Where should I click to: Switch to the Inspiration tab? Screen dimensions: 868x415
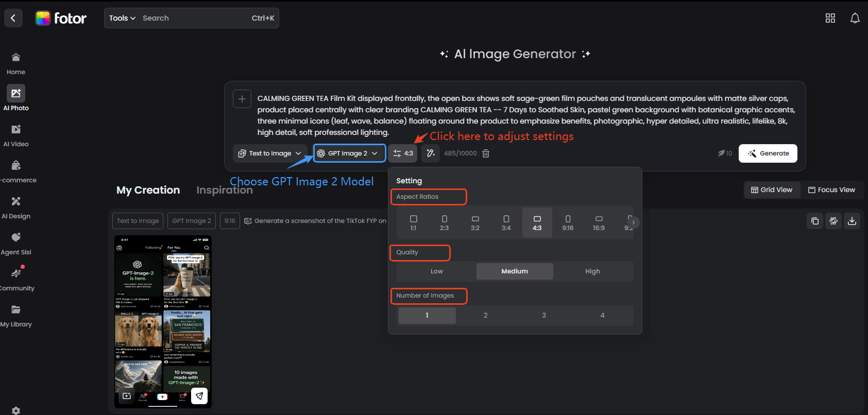point(225,190)
